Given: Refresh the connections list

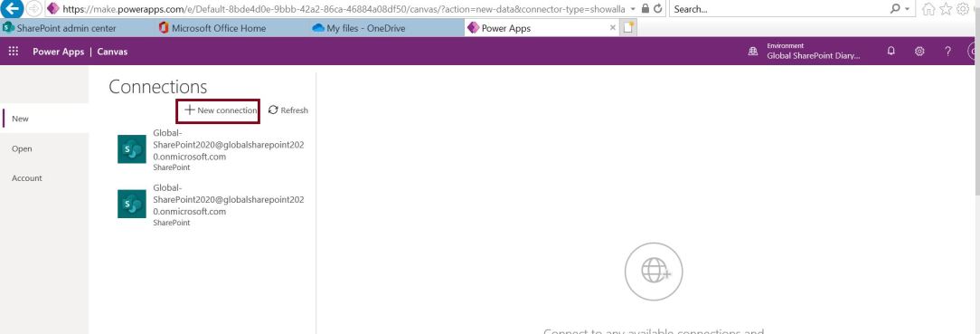Looking at the screenshot, I should pos(288,110).
